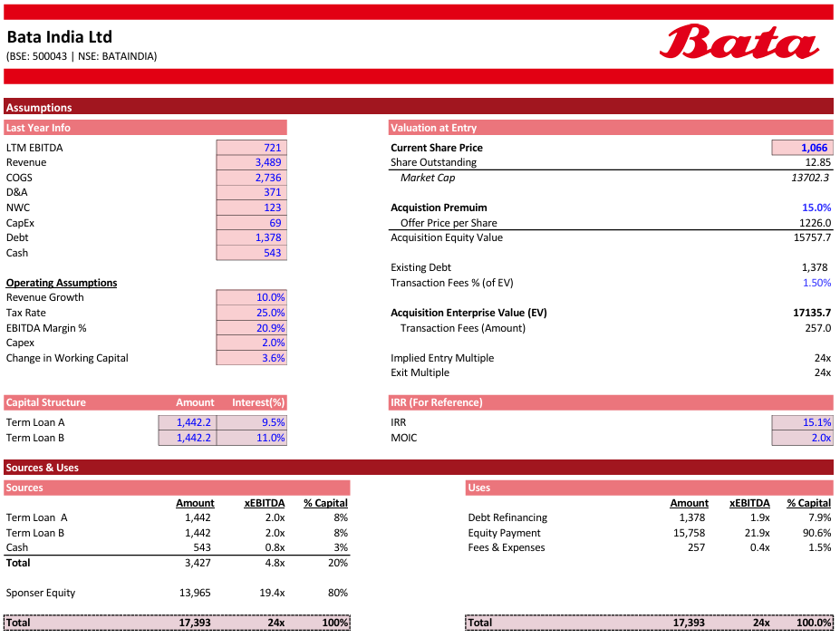
Task: Click the Term Loan A interest 9.5%
Action: tap(252, 422)
